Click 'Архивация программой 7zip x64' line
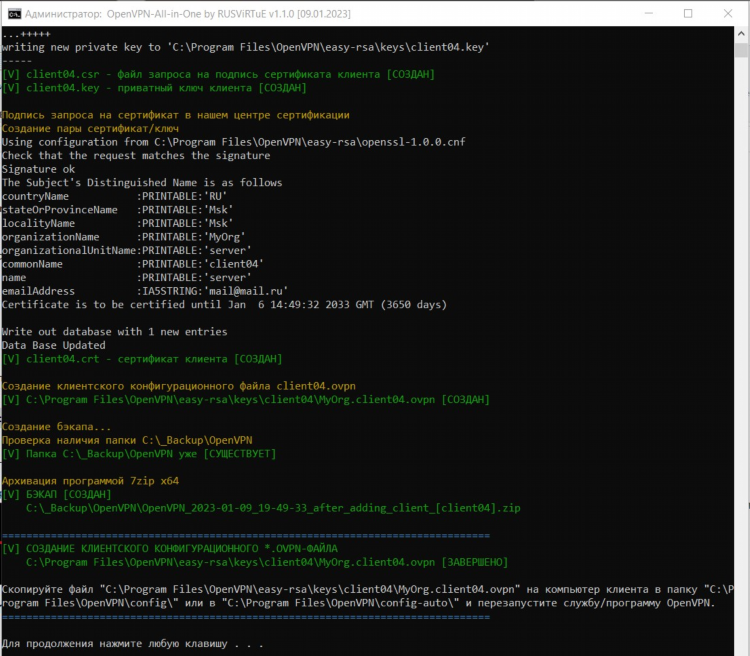750x656 pixels. pos(90,481)
